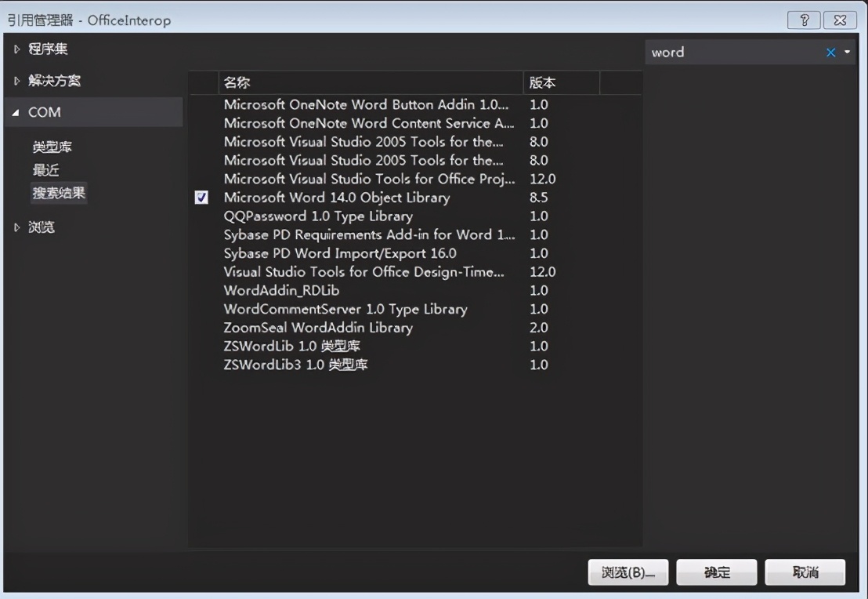
Task: Collapse the COM section
Action: coord(17,112)
